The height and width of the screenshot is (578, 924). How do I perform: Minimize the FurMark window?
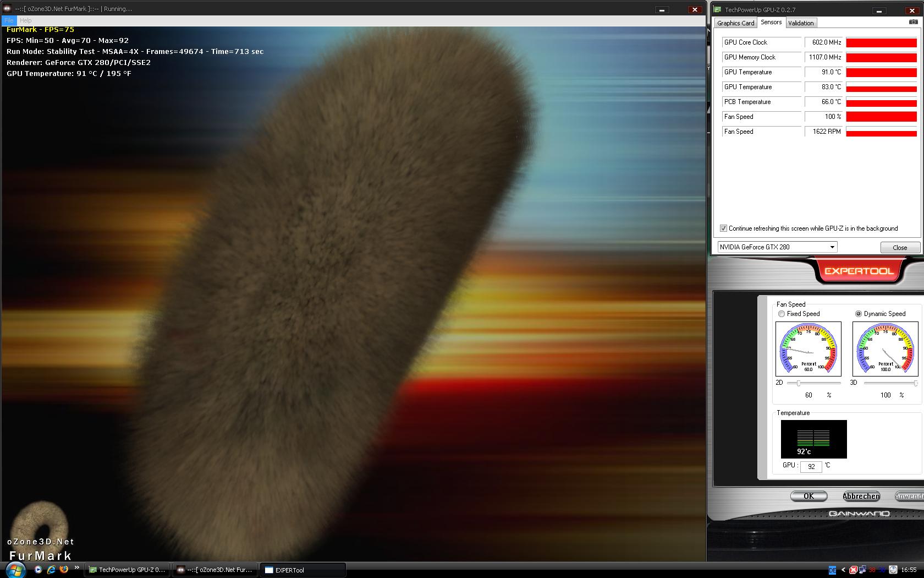click(x=662, y=9)
